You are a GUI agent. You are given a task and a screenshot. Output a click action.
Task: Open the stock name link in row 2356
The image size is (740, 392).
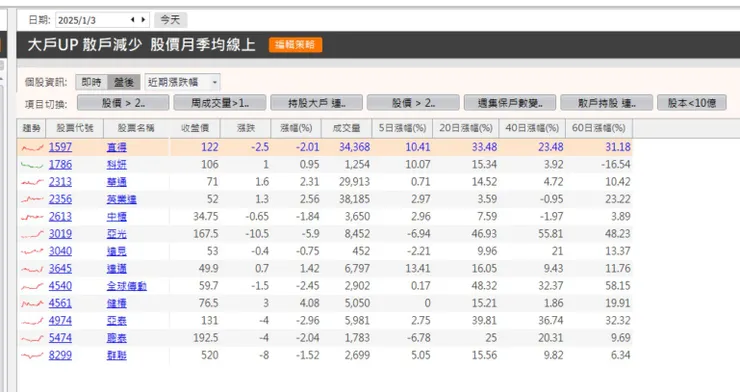(122, 199)
